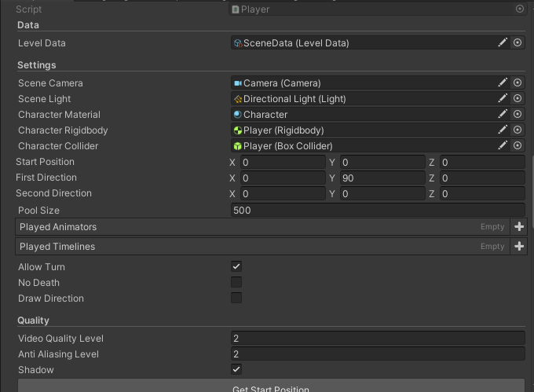Click Start Position Y field

pyautogui.click(x=382, y=163)
